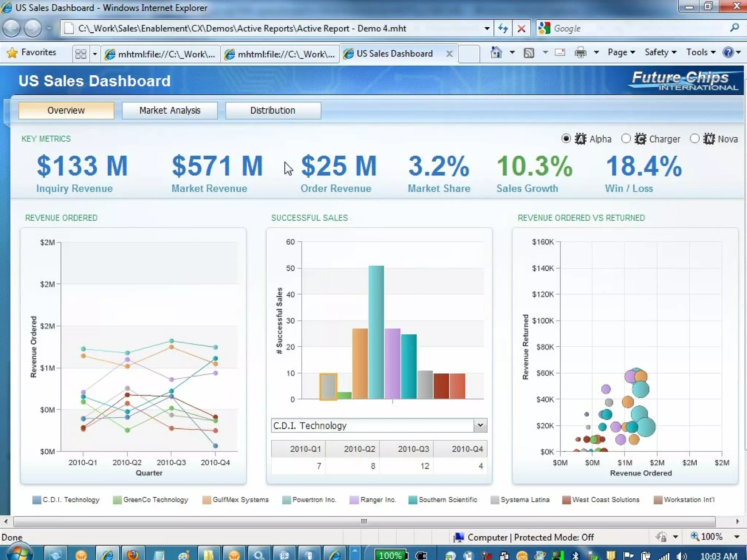Click the Google search magnifier icon
Screen dimensions: 747x560
click(735, 28)
